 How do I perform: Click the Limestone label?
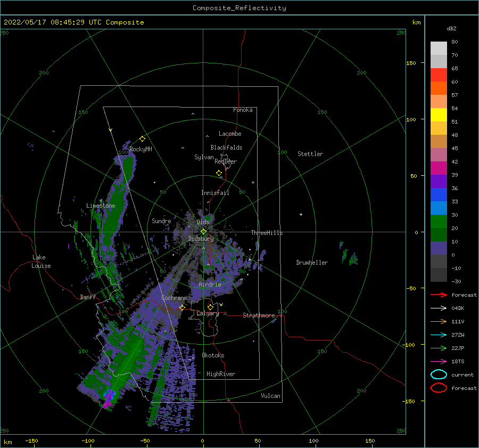pyautogui.click(x=101, y=206)
